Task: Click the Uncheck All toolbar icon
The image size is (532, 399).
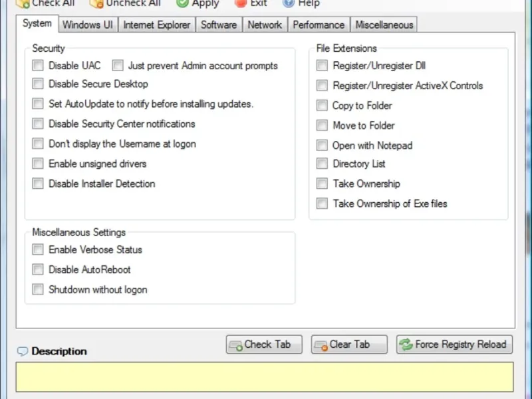Action: (96, 3)
